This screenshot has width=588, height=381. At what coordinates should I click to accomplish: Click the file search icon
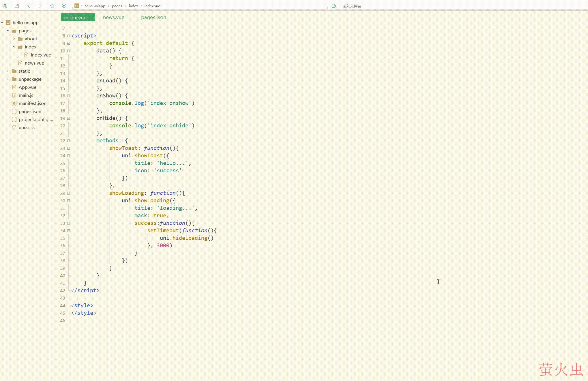334,6
